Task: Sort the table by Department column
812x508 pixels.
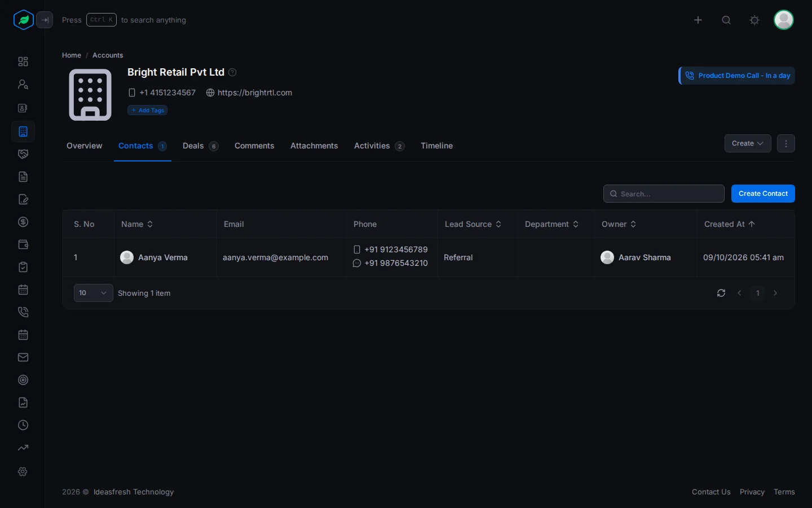Action: click(x=551, y=224)
